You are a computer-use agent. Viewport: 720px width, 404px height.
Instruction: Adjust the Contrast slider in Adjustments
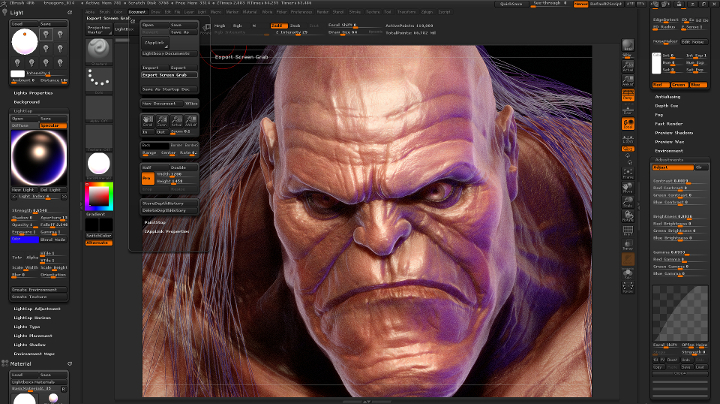tap(680, 181)
